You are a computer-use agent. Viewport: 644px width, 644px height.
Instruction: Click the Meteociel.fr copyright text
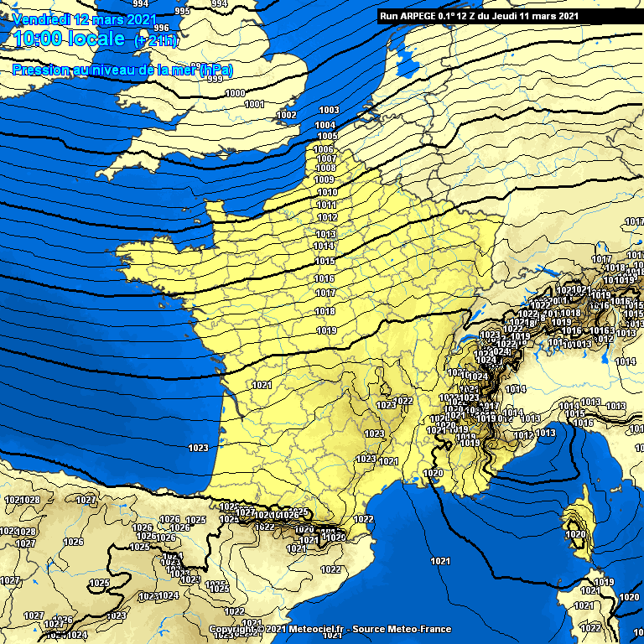pyautogui.click(x=330, y=629)
